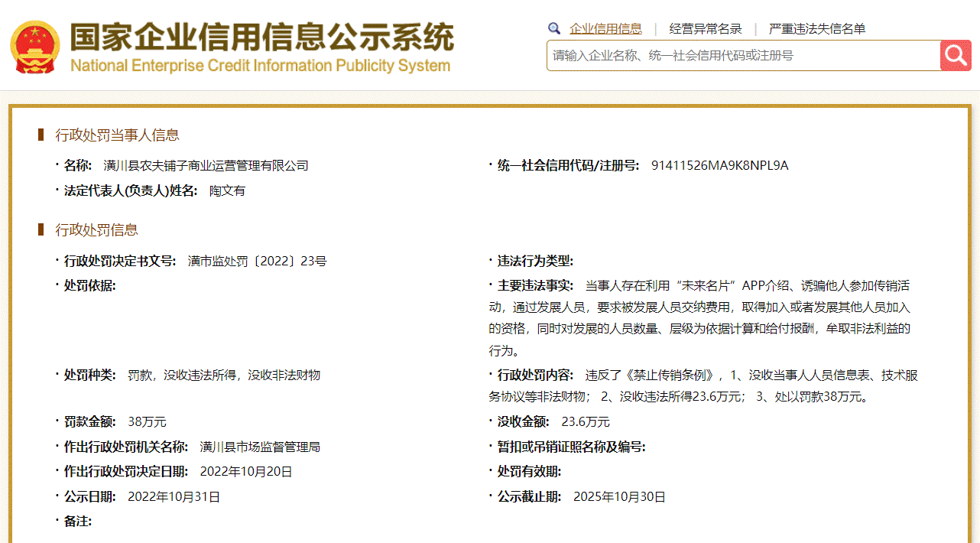Image resolution: width=980 pixels, height=543 pixels.
Task: Click the 公示截止期 label
Action: click(x=529, y=497)
